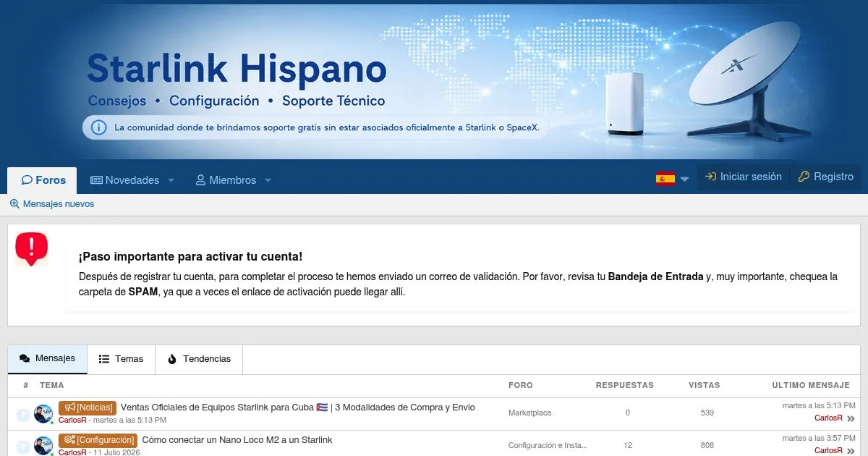Click status icon beside the Ventas Oficiales row
The width and height of the screenshot is (868, 456).
click(23, 415)
